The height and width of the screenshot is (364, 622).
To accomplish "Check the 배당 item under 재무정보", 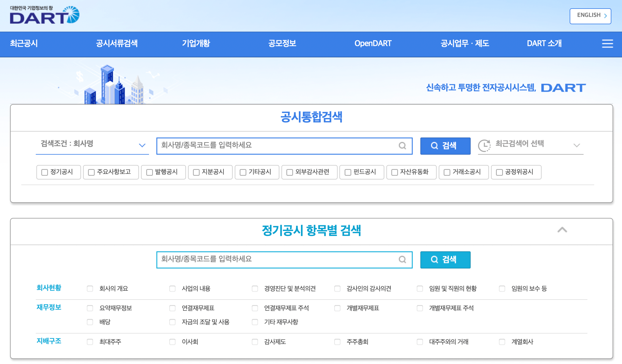I will click(90, 322).
